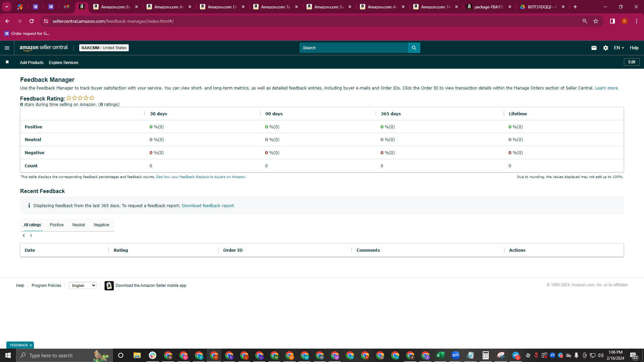Click the volume icon in system tray
Screen dimensions: 644x362
coord(600,355)
